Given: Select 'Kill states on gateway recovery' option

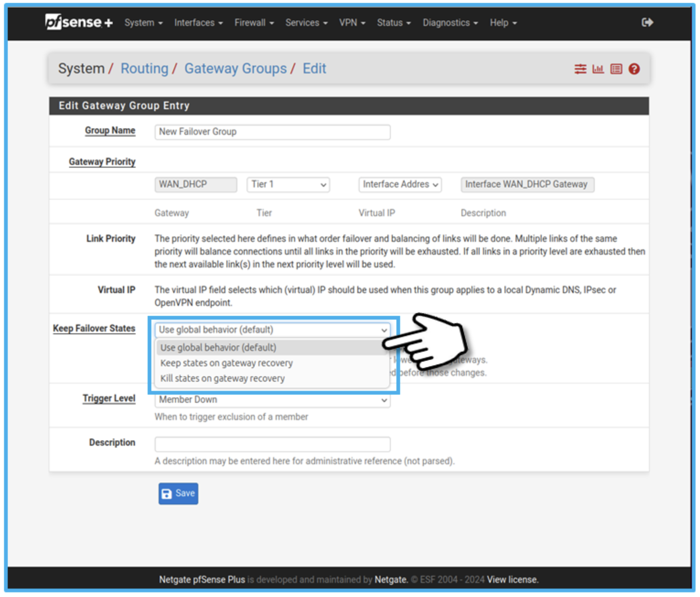Looking at the screenshot, I should pos(222,379).
